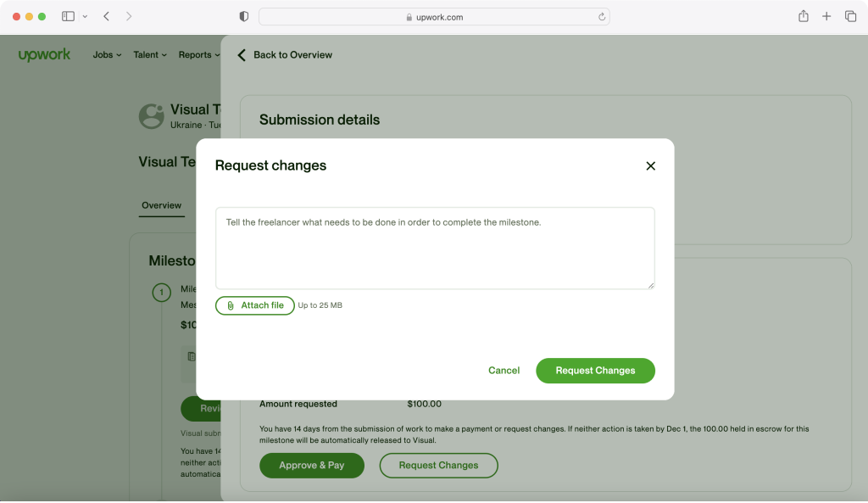Click the Upwork logo
Viewport: 868px width, 503px height.
point(45,55)
